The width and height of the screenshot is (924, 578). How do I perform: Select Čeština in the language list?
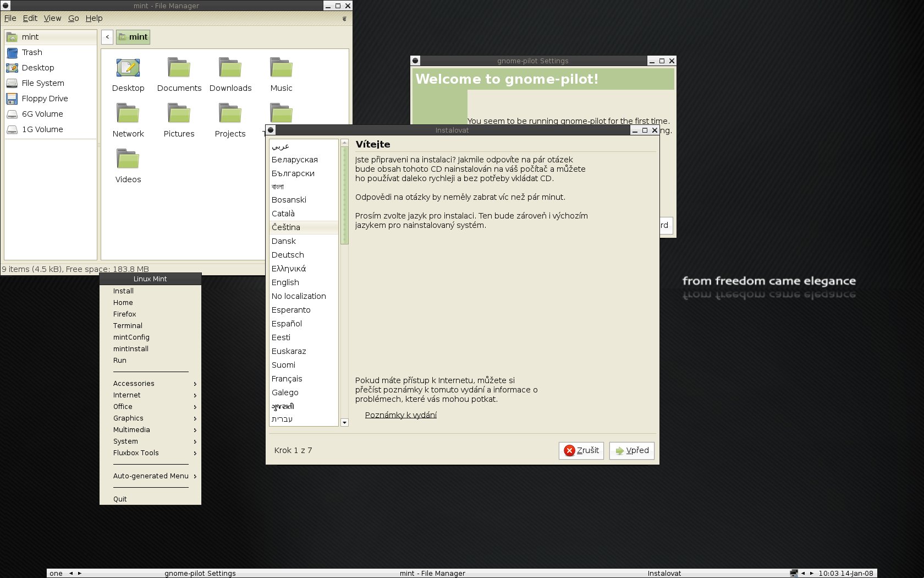tap(304, 227)
